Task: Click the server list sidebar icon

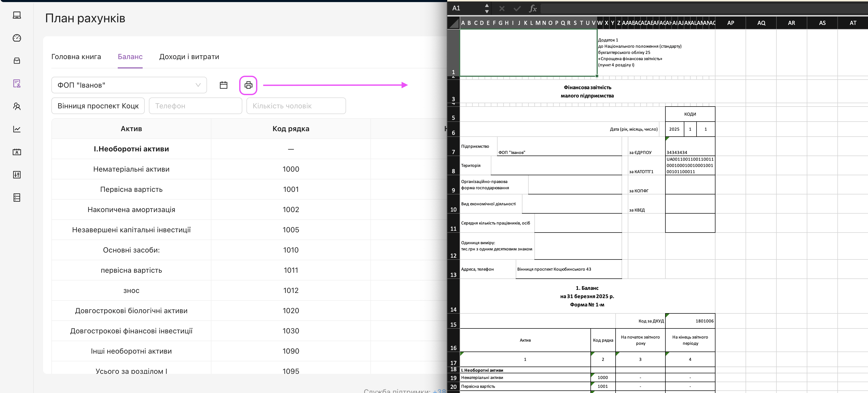Action: click(x=17, y=197)
